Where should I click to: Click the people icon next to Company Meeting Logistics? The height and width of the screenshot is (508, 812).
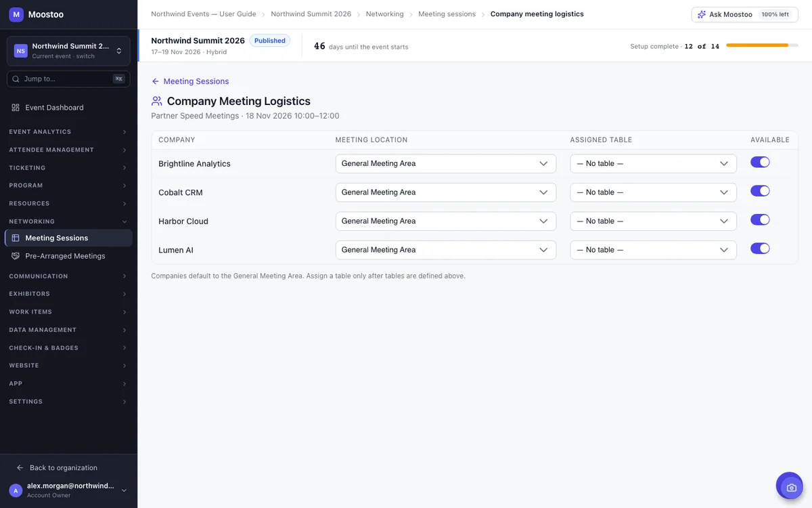pos(157,101)
